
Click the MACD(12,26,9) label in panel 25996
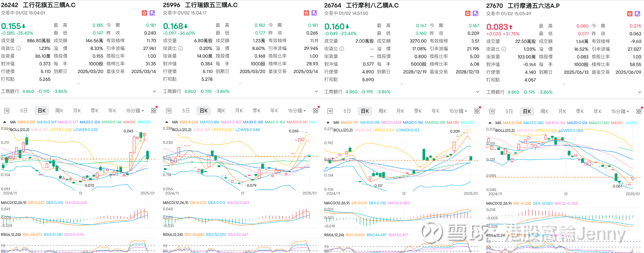tap(176, 202)
